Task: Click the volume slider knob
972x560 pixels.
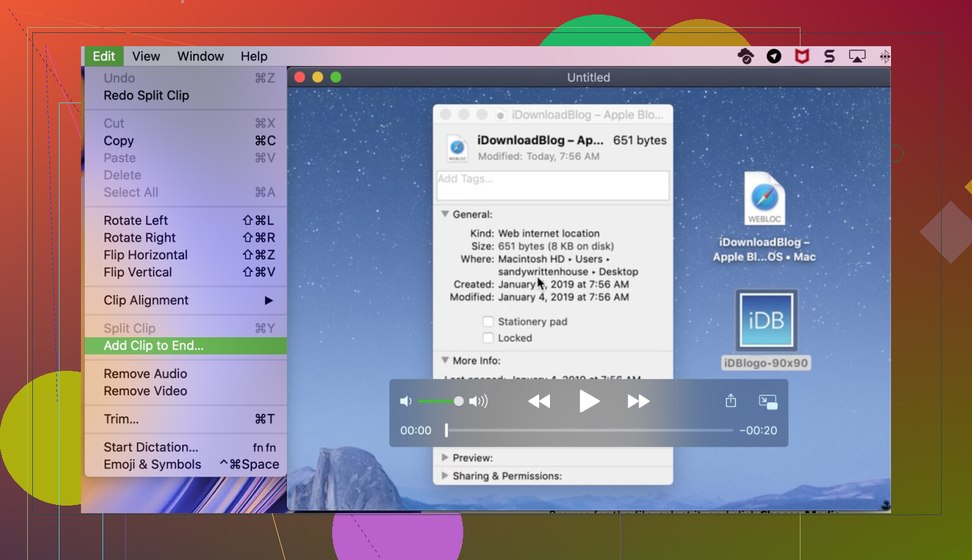Action: [459, 401]
